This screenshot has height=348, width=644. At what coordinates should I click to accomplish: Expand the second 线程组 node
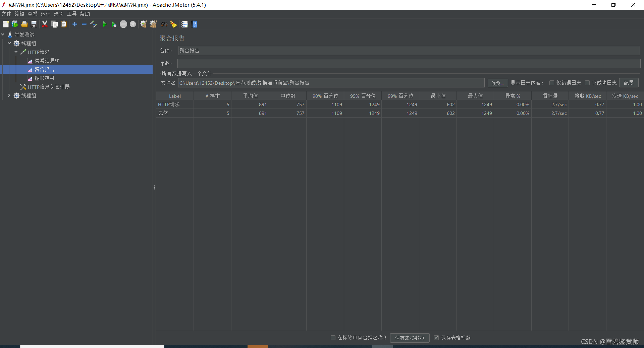point(9,95)
